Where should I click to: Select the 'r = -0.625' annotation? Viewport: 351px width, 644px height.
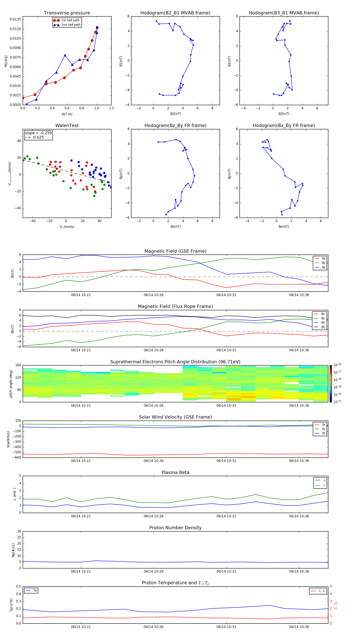tap(35, 137)
